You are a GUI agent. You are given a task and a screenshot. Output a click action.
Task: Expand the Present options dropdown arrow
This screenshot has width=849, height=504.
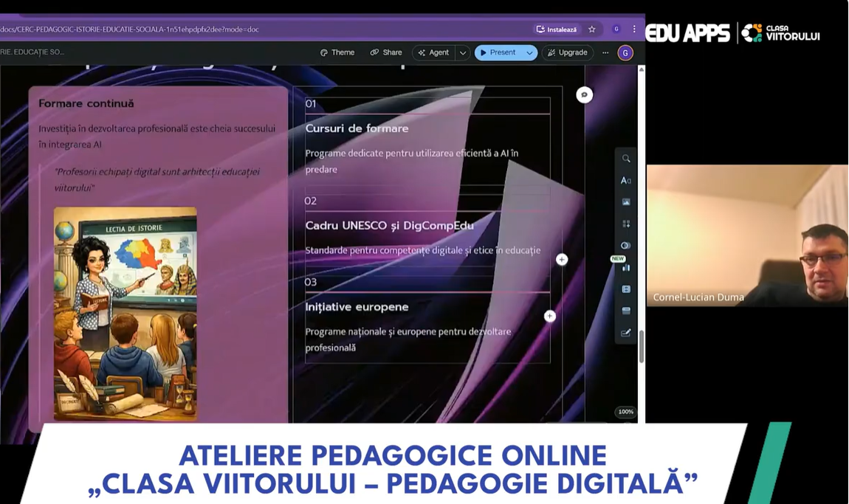529,52
